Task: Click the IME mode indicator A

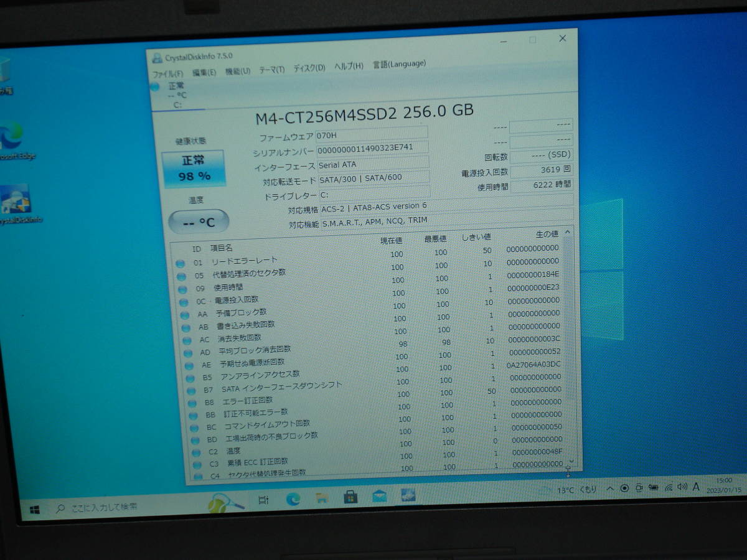Action: pyautogui.click(x=696, y=487)
